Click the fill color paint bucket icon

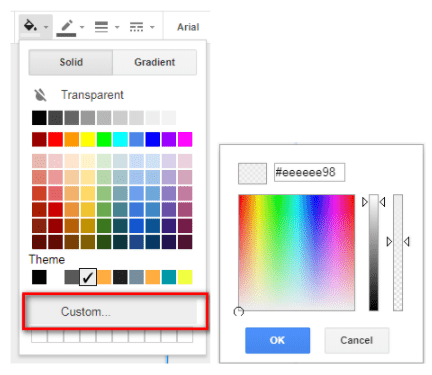pos(30,26)
